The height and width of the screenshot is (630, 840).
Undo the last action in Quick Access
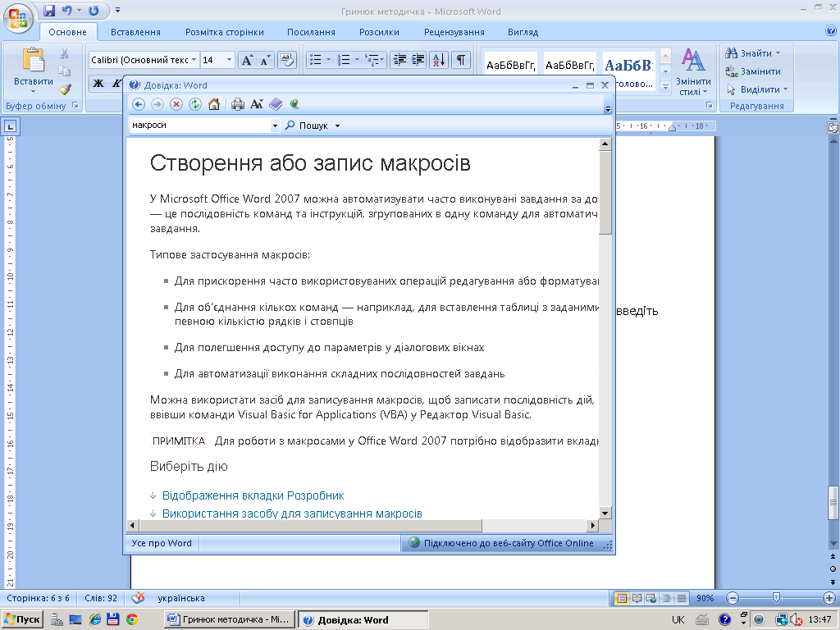pos(67,10)
